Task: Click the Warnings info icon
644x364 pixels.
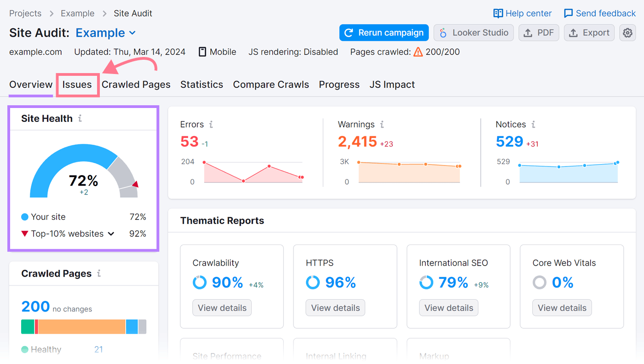Action: point(382,124)
